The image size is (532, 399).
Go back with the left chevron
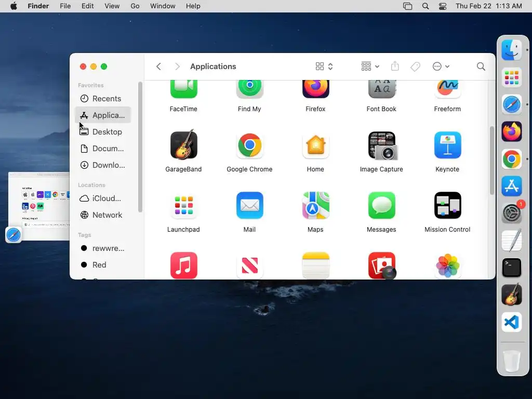[x=158, y=66]
